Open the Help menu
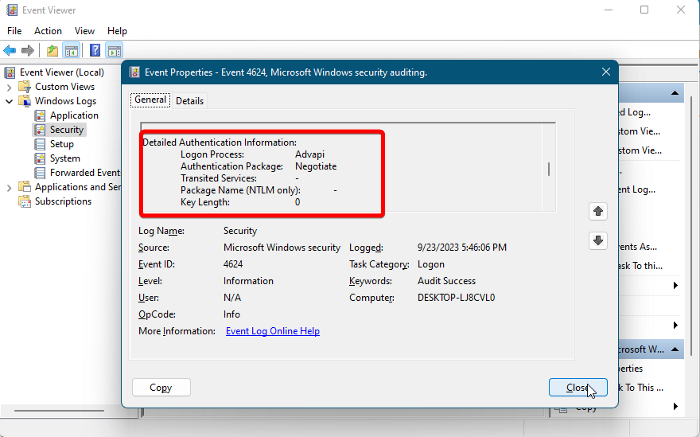Viewport: 700px width, 437px height. click(x=117, y=31)
